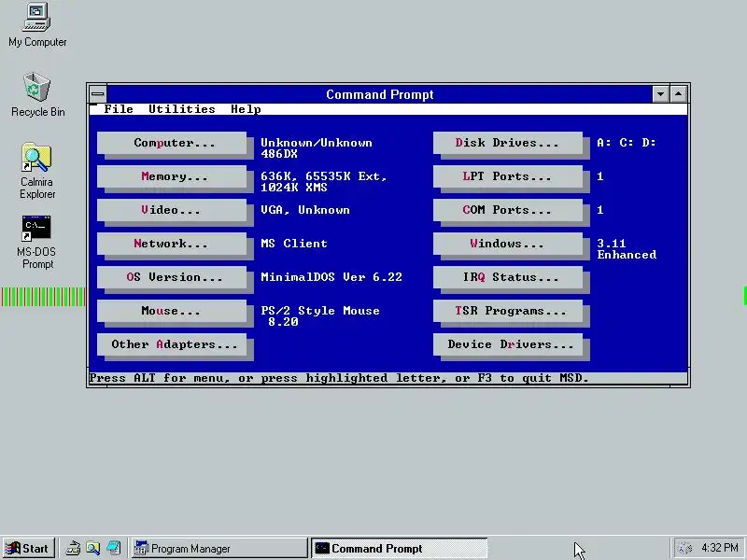Click the '636K, 65535K Ext' memory value

[324, 176]
